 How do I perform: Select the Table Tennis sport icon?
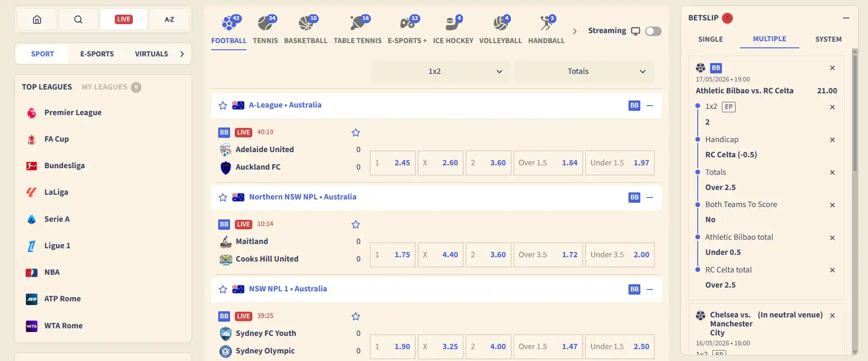[358, 23]
